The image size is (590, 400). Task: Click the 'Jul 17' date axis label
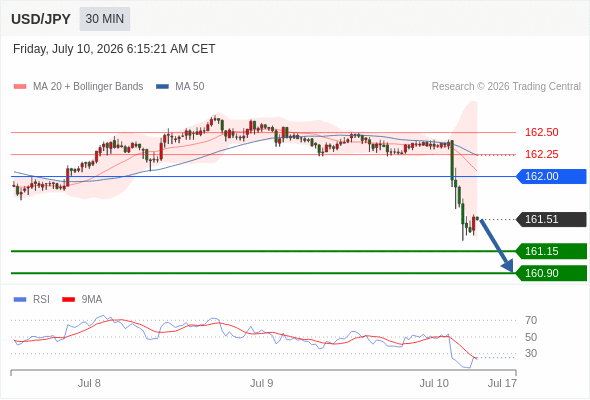click(502, 383)
